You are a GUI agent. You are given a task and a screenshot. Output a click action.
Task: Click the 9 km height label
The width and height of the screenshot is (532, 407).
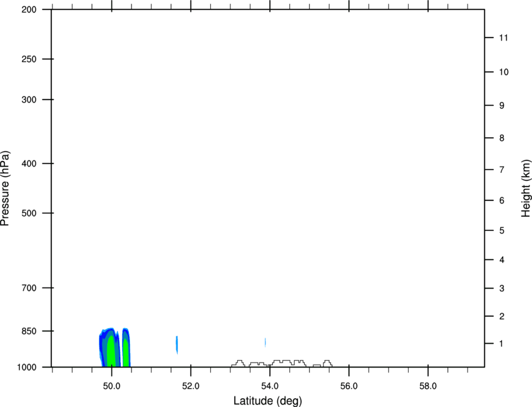[502, 106]
